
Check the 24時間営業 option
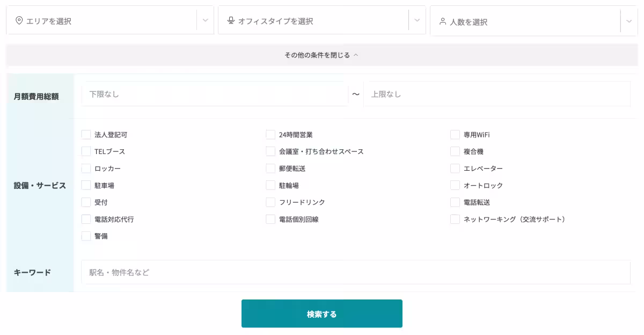coord(270,134)
